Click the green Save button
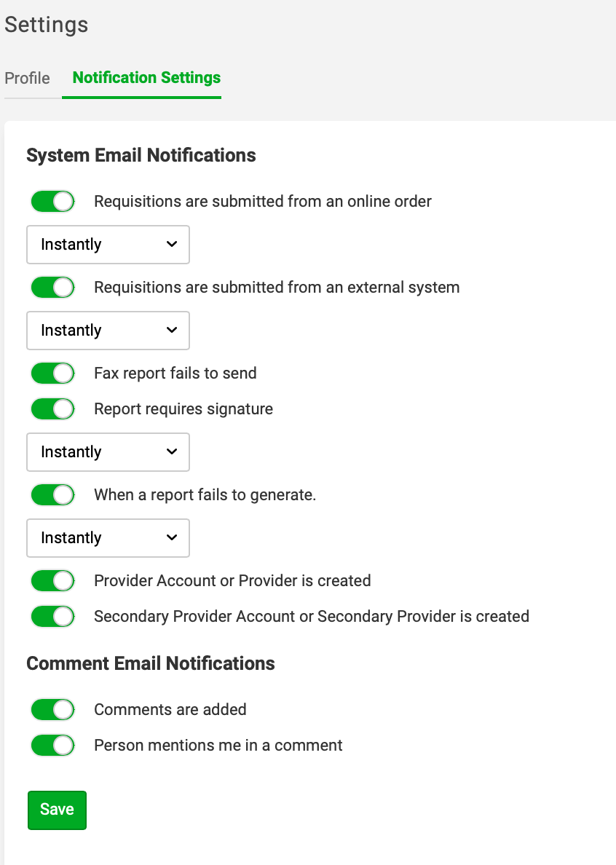 coord(57,810)
